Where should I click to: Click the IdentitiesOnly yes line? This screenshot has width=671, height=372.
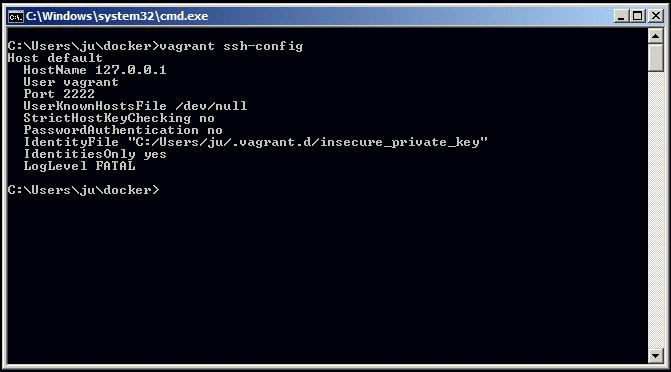(x=95, y=154)
